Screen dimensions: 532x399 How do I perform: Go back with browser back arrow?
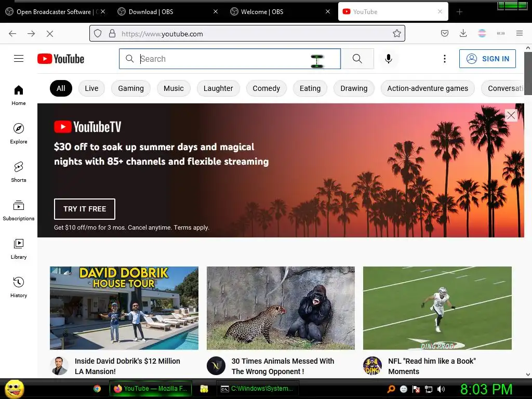click(12, 34)
